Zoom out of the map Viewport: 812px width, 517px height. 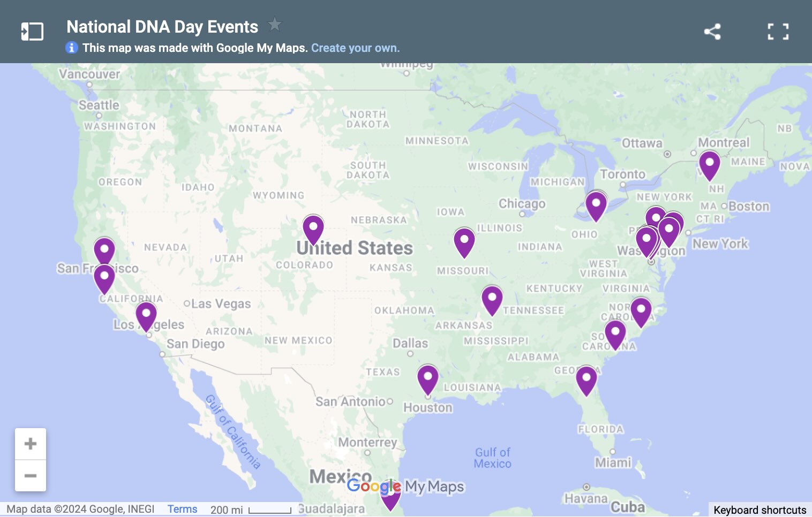coord(31,476)
